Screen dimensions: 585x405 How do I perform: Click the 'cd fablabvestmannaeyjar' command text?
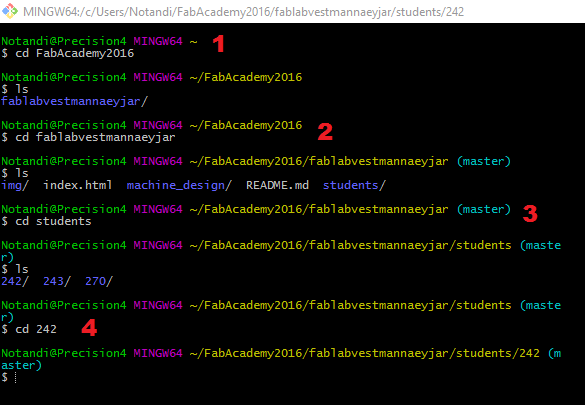(x=95, y=137)
